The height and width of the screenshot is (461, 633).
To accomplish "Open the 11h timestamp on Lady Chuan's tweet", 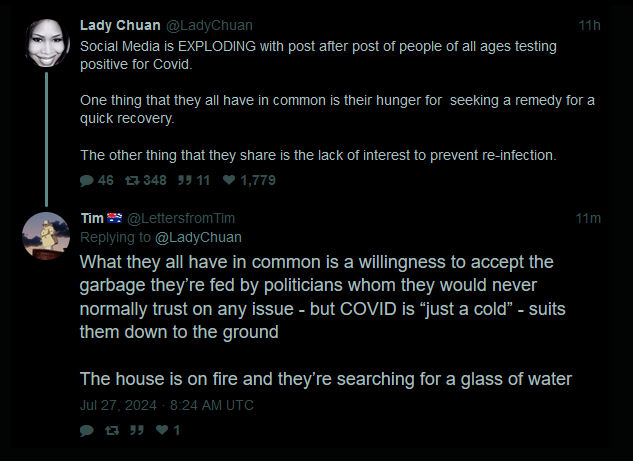I will point(589,24).
